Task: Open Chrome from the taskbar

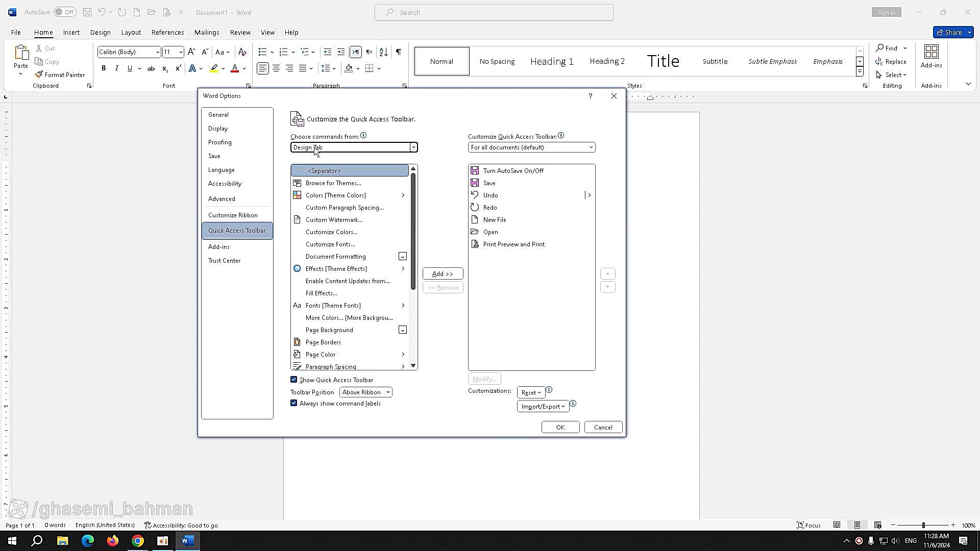Action: click(138, 541)
